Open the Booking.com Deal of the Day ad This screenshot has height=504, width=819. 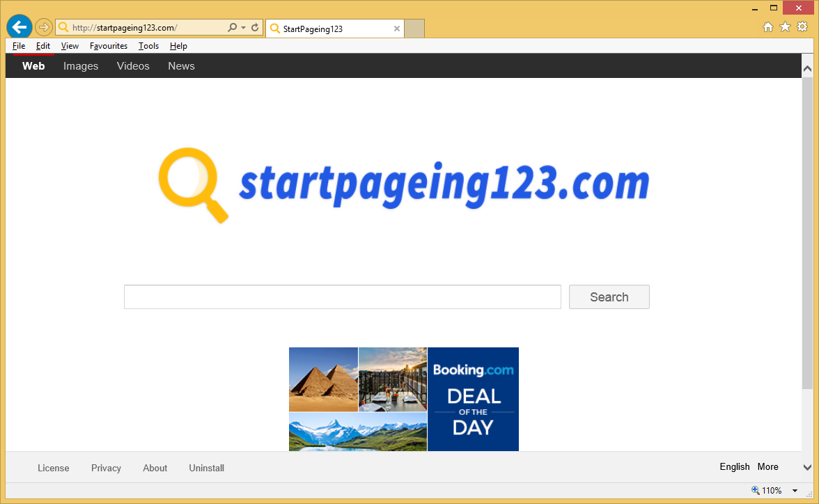[x=404, y=399]
